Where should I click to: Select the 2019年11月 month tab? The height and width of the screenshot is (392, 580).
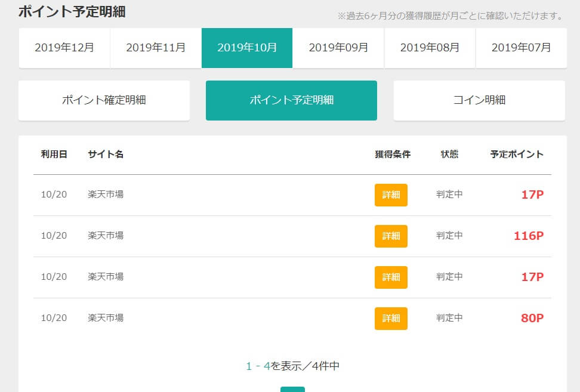[156, 48]
